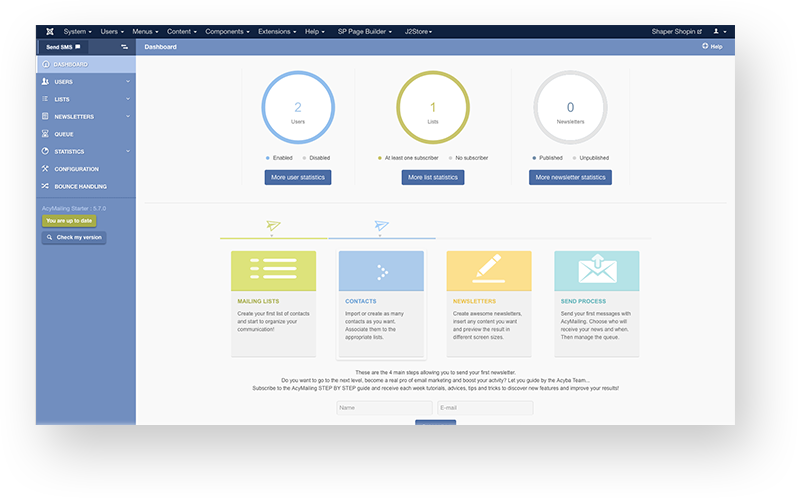Open the SP Page Builder menu

point(364,31)
